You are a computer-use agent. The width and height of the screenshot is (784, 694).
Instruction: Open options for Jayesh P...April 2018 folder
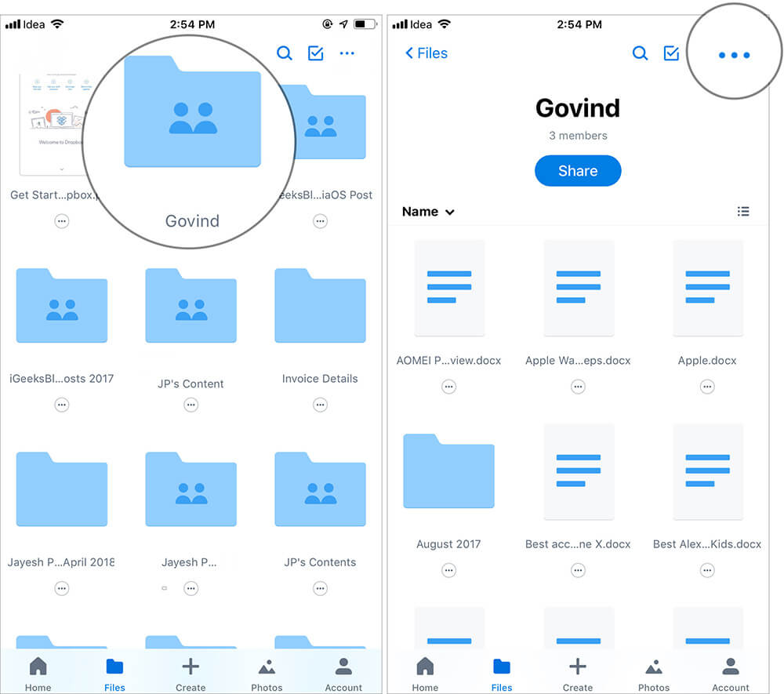[x=61, y=588]
